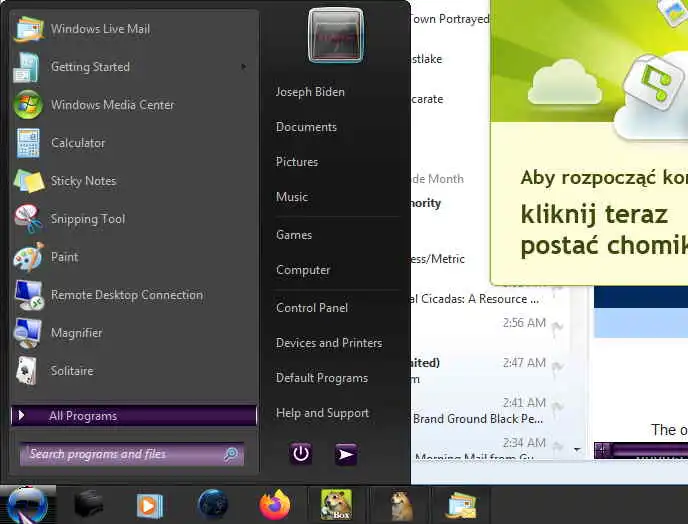Click the user account picture

coord(336,36)
